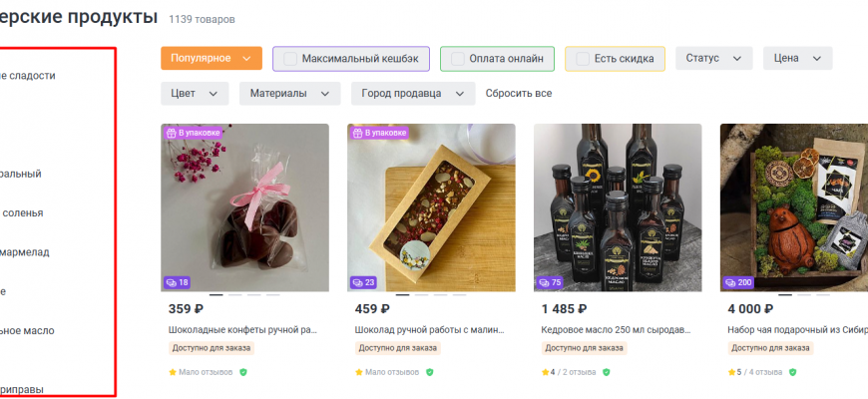This screenshot has width=868, height=399.
Task: Click the cashback 200 badge on the tea set photo
Action: pos(738,282)
